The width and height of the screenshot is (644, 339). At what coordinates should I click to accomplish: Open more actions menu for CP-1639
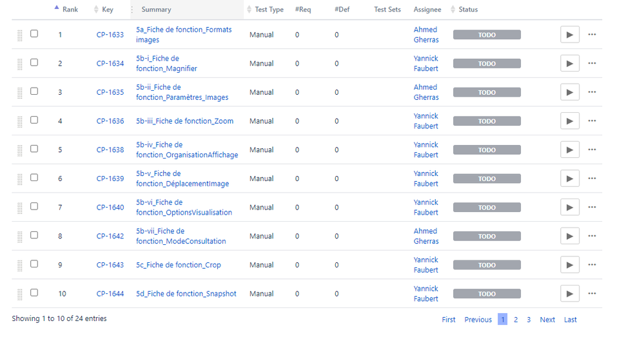[x=592, y=178]
